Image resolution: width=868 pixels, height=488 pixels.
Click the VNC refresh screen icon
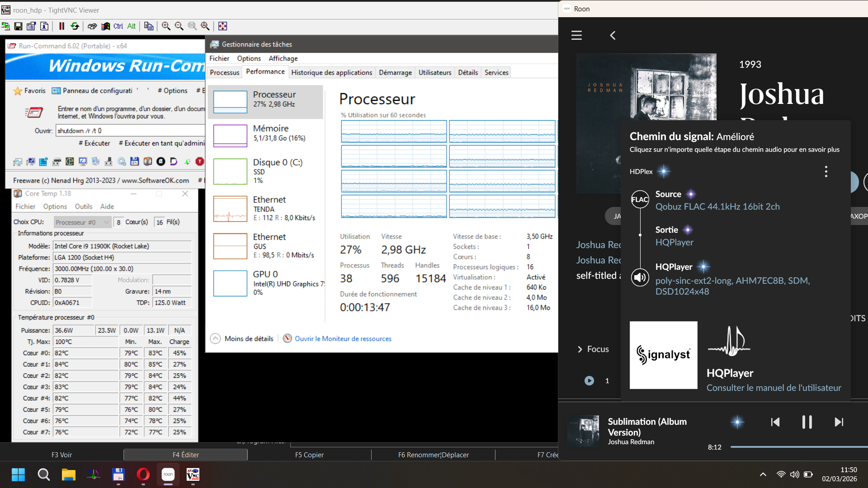tap(75, 26)
